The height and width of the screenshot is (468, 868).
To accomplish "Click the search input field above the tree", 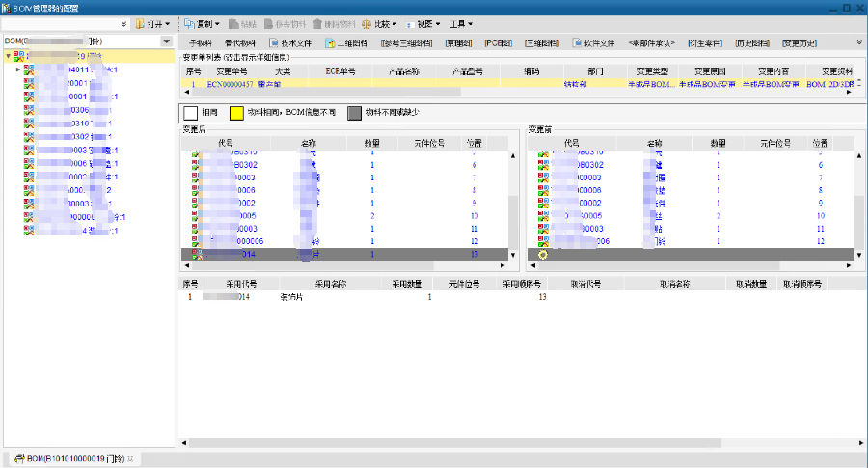I will [x=60, y=24].
